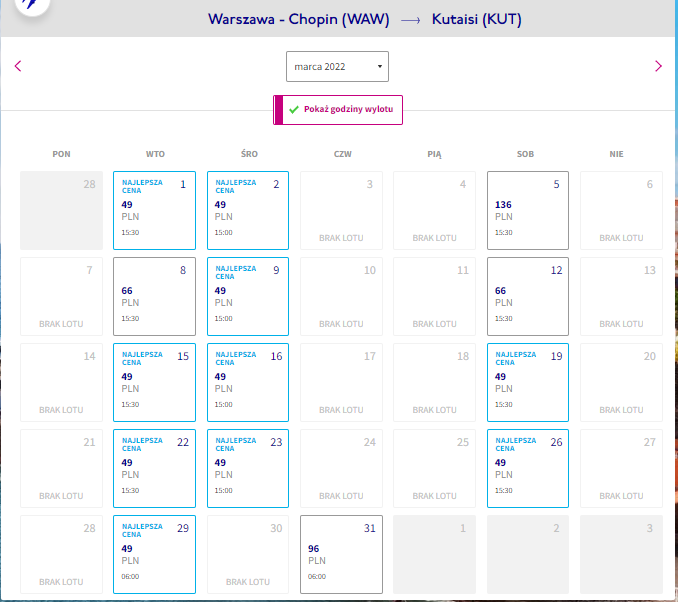Choose March 31 flight for 96 PLN
678x602 pixels.
coord(342,554)
